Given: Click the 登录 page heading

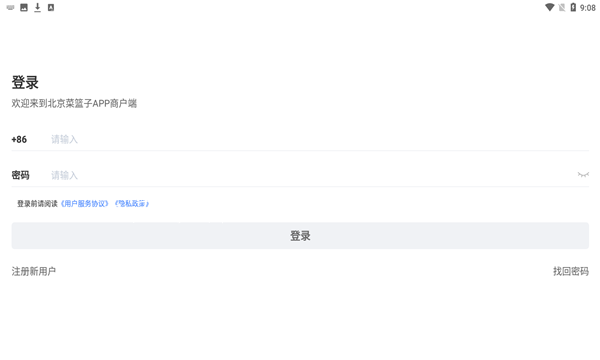Looking at the screenshot, I should pyautogui.click(x=25, y=82).
